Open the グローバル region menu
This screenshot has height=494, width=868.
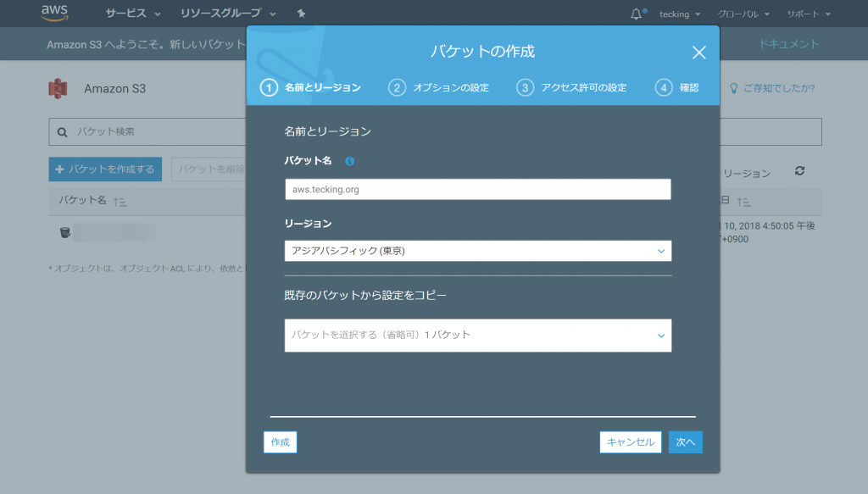pyautogui.click(x=743, y=14)
